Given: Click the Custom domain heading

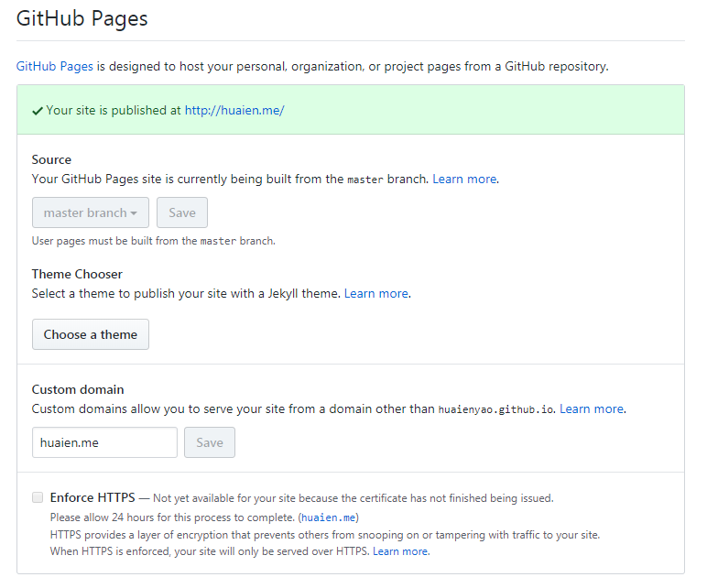Looking at the screenshot, I should click(x=78, y=389).
